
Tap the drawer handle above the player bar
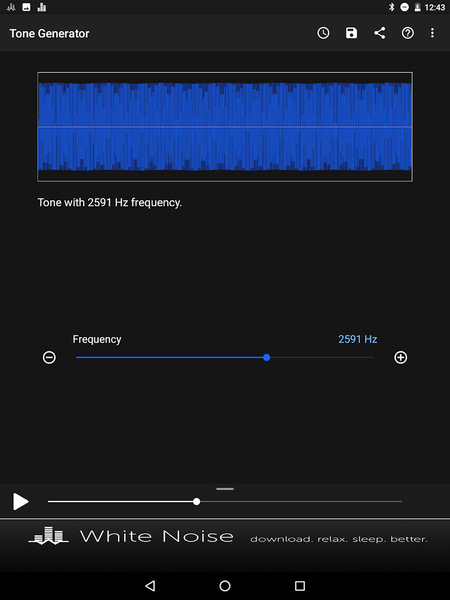tap(225, 489)
